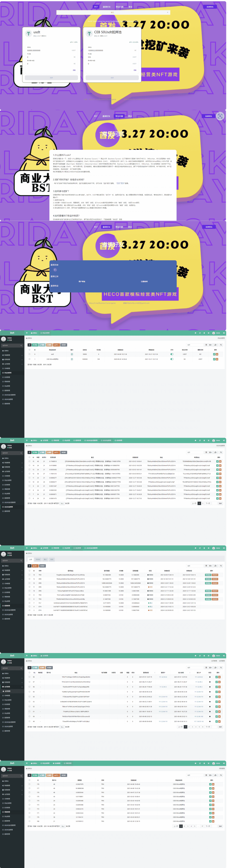Screen dimensions: 227x868
Task: Click the green 添加 button above the usdt pool table
Action: point(35,345)
